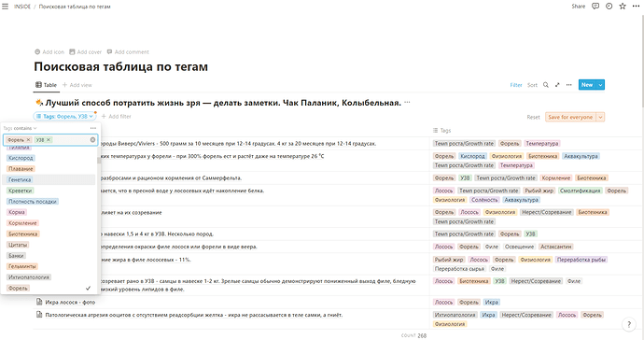Clear all selected tags in filter input

click(92, 140)
